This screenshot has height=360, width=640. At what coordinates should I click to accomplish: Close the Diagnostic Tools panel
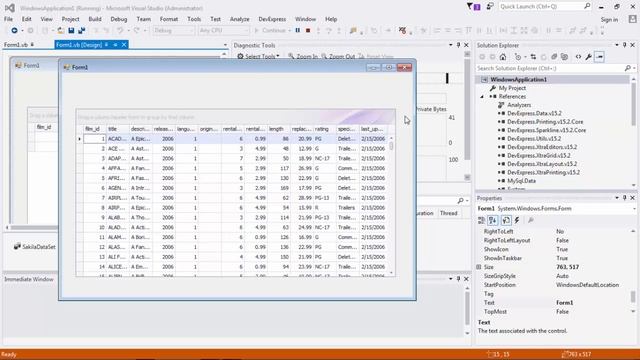click(467, 45)
